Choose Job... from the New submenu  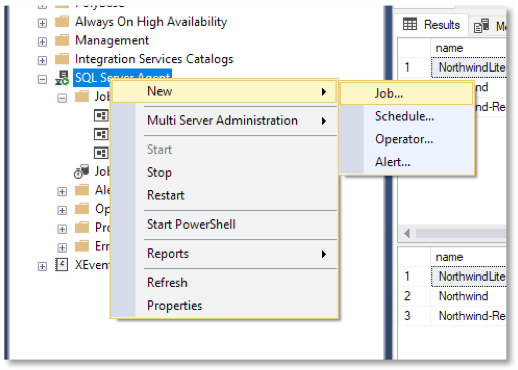[x=407, y=94]
